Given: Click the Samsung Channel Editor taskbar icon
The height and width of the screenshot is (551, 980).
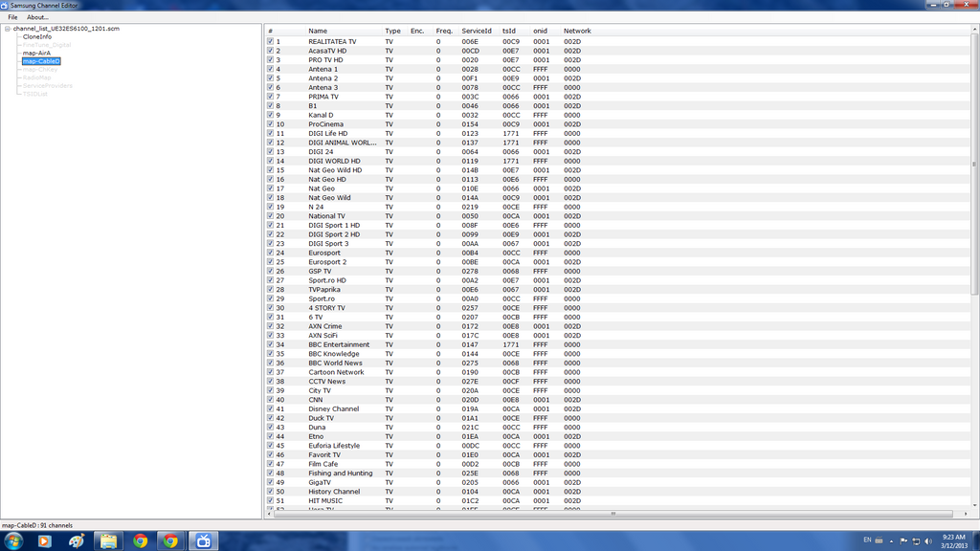Looking at the screenshot, I should click(x=203, y=540).
